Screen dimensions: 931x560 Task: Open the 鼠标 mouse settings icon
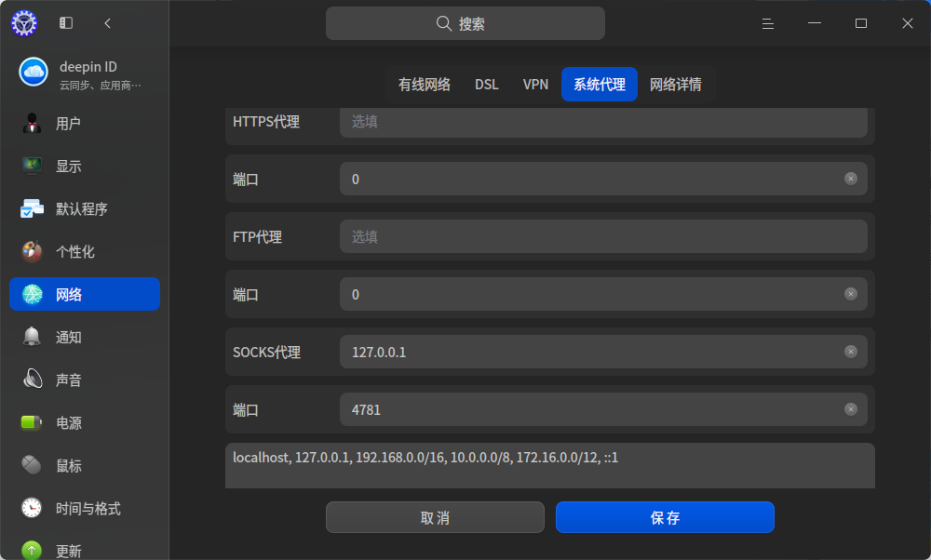[x=32, y=465]
